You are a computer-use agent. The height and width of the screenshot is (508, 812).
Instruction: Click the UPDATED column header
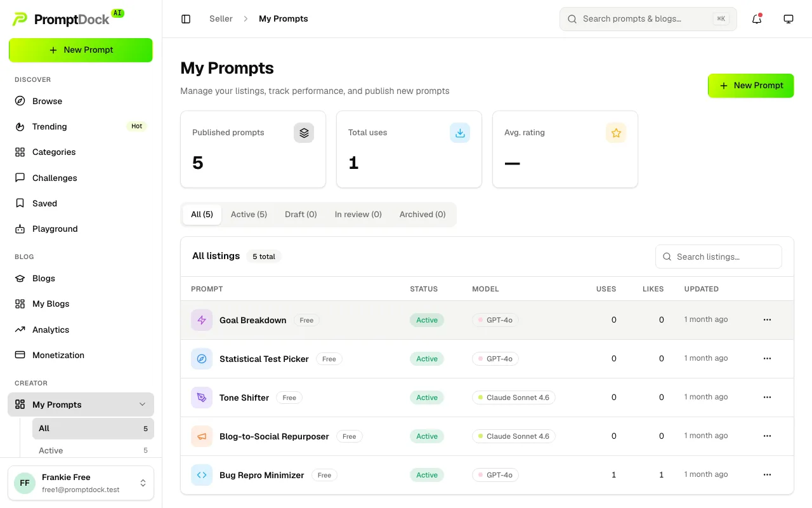701,289
